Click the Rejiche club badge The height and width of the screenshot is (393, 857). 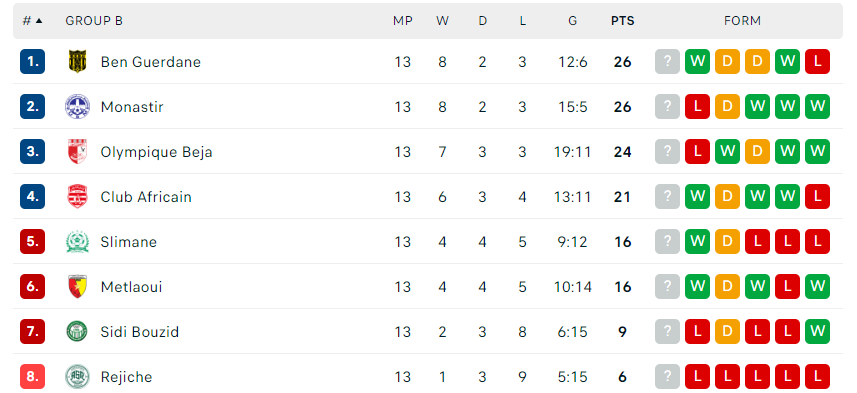pyautogui.click(x=77, y=377)
